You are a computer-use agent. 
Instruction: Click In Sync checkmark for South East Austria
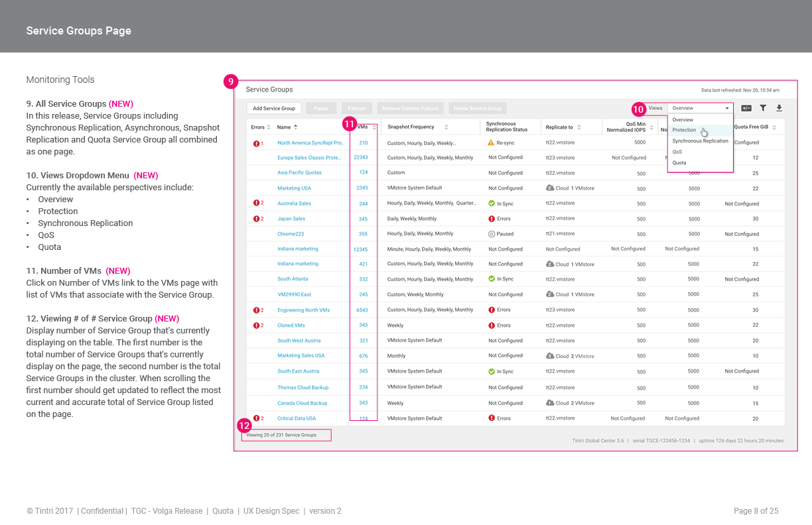click(x=492, y=372)
